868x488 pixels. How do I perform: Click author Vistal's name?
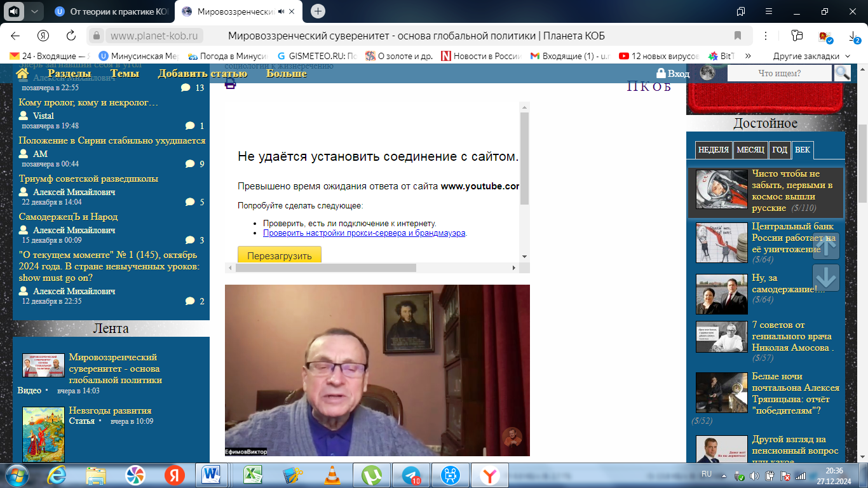tap(44, 116)
